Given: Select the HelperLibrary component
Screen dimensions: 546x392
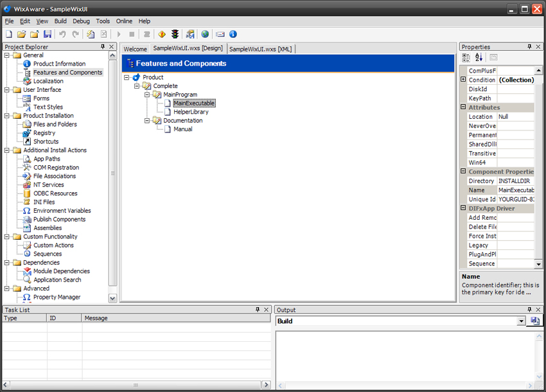Looking at the screenshot, I should (191, 112).
